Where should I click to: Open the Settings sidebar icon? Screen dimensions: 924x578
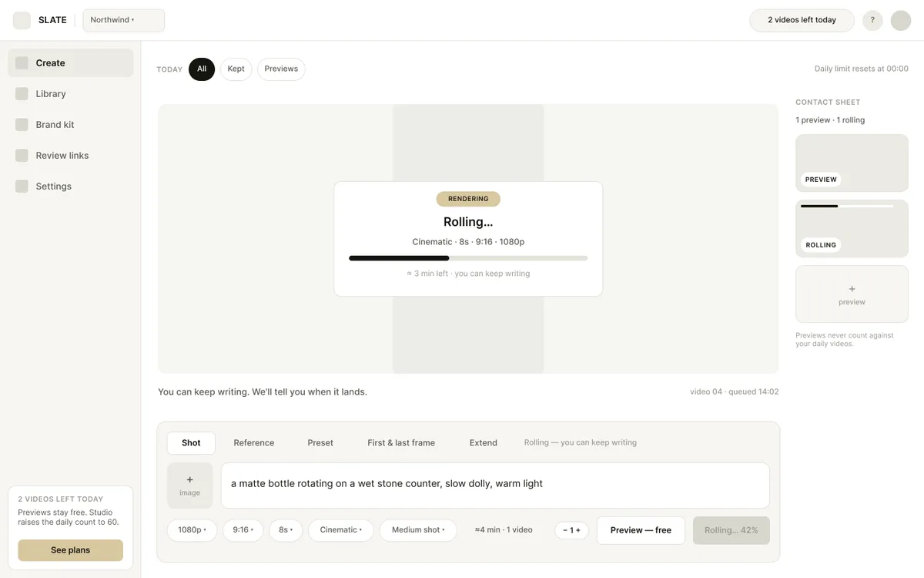(x=22, y=187)
